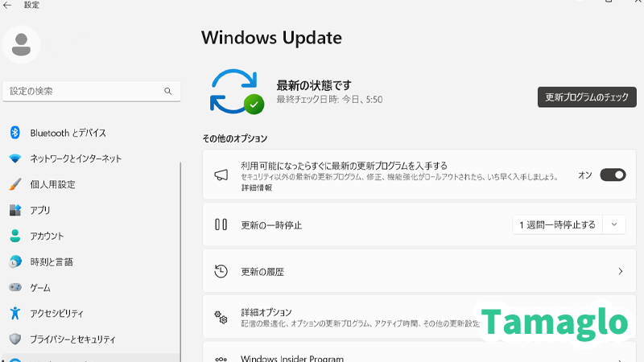The height and width of the screenshot is (362, 644).
Task: Turn off the get latest updates toggle
Action: pyautogui.click(x=613, y=175)
